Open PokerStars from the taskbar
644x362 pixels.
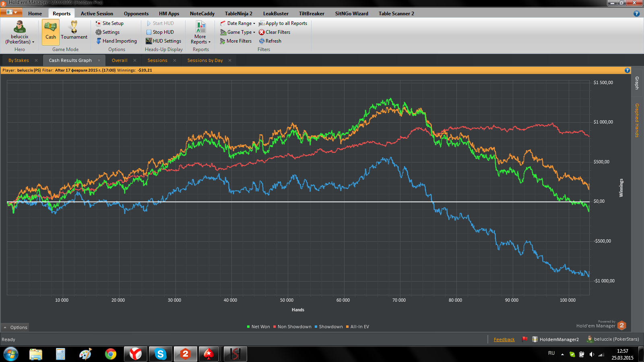tap(208, 354)
